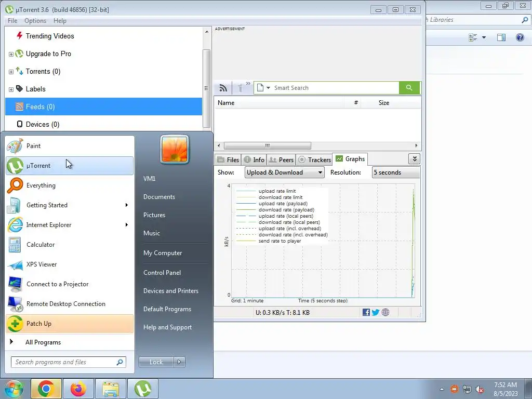The image size is (532, 399).
Task: Select Trending Videos in sidebar
Action: tap(50, 36)
